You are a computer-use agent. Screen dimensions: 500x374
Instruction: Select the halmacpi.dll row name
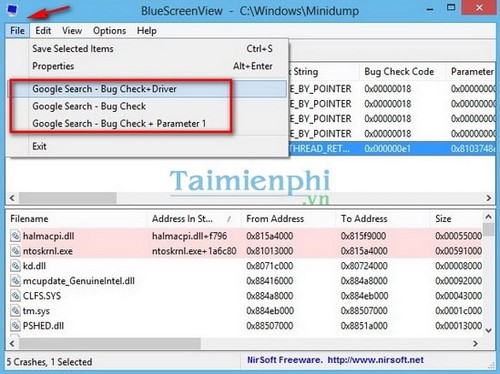(49, 236)
